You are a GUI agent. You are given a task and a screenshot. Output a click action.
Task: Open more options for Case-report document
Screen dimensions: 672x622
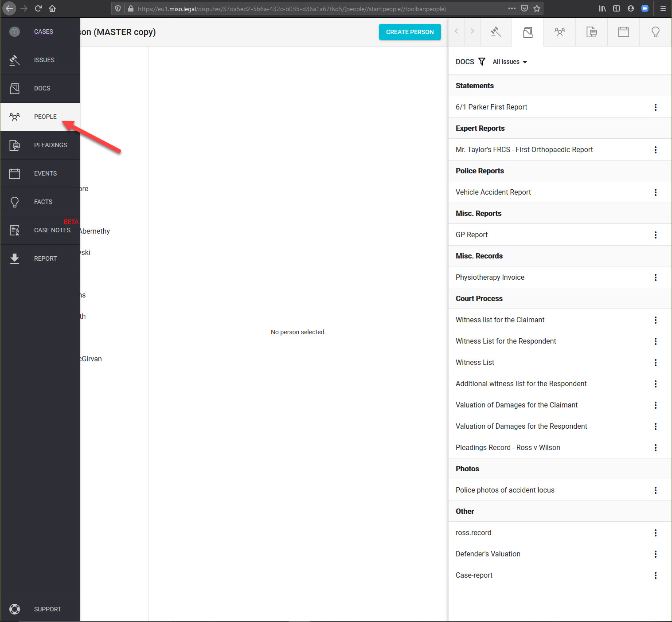click(x=655, y=575)
